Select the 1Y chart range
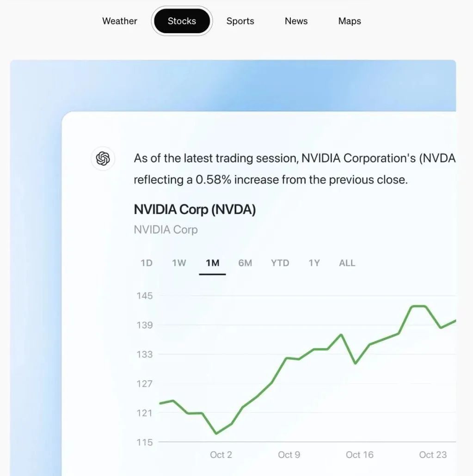This screenshot has width=473, height=476. [314, 263]
